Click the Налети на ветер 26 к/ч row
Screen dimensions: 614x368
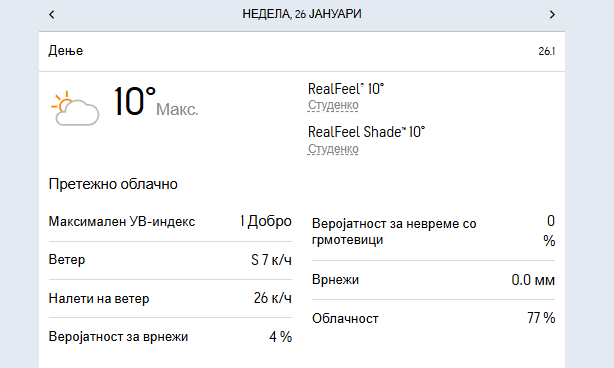point(170,298)
